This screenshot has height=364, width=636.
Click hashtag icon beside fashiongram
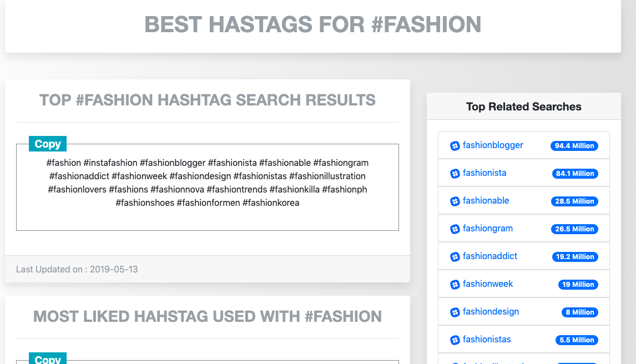pyautogui.click(x=455, y=229)
